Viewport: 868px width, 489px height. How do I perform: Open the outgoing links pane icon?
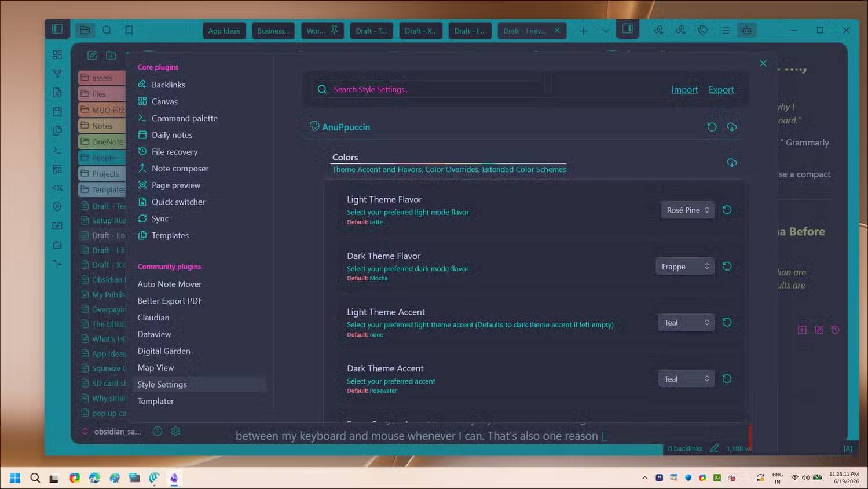pyautogui.click(x=680, y=30)
